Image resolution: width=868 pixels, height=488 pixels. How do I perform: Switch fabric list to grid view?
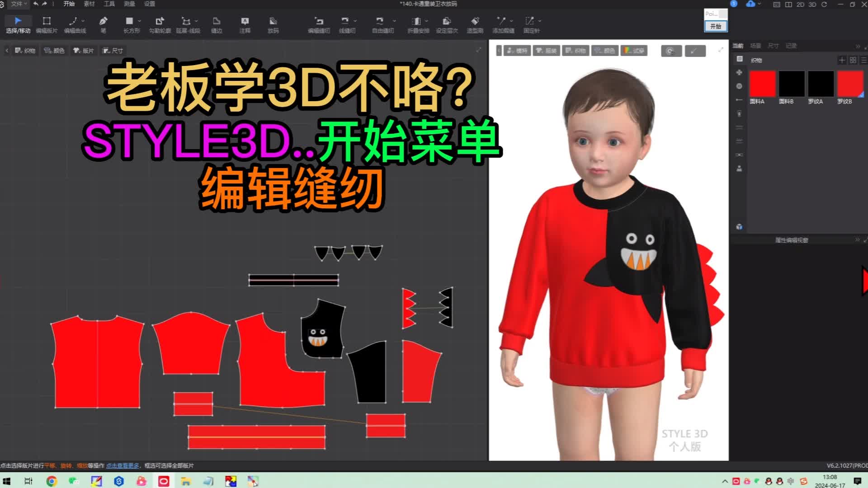853,60
